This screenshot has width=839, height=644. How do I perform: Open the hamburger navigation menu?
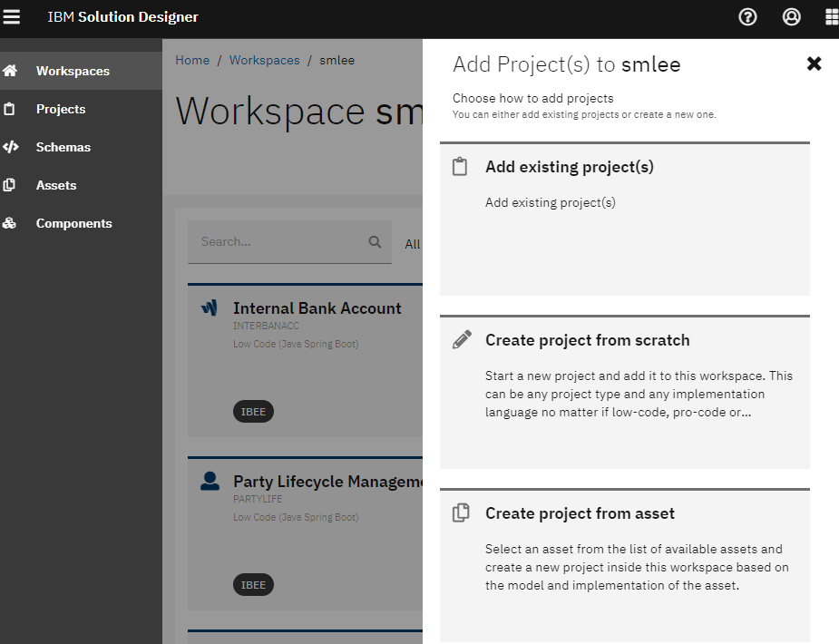click(x=11, y=16)
